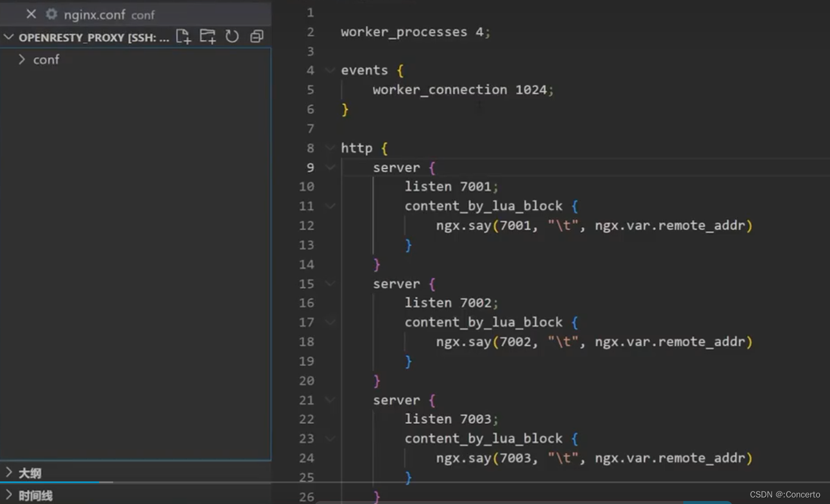Click the ngx.say(7002 statement
This screenshot has height=504, width=830.
coord(594,341)
